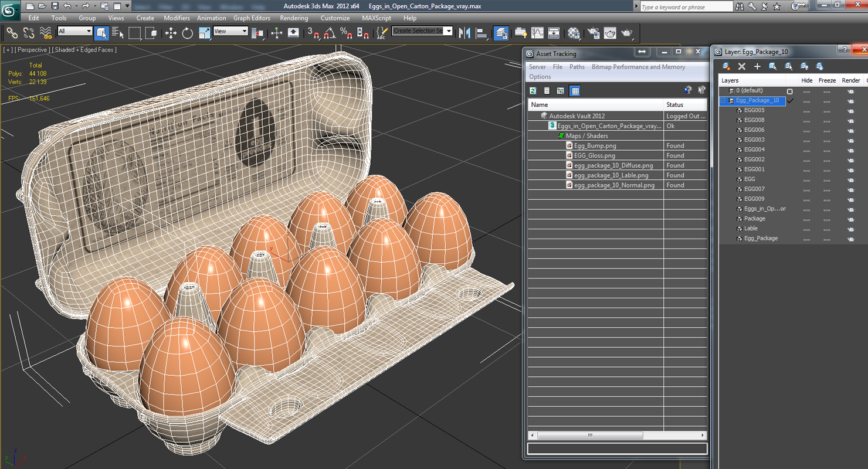Image resolution: width=868 pixels, height=469 pixels.
Task: Click Select and Manipulate tool
Action: point(277,33)
